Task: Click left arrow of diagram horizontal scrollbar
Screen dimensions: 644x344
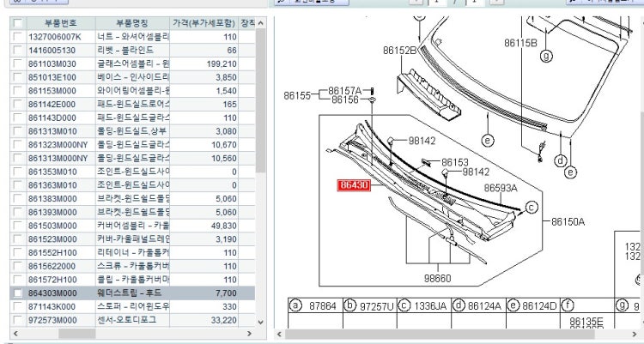Action: coord(280,333)
